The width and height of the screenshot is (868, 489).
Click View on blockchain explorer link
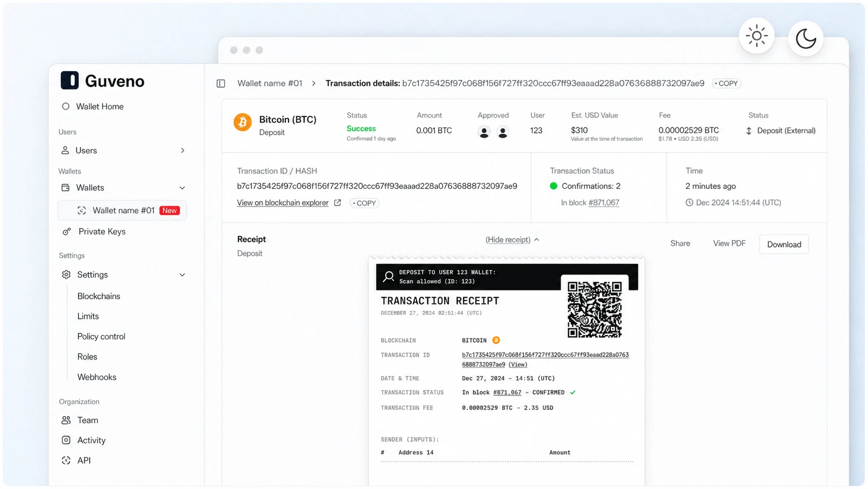pos(283,203)
